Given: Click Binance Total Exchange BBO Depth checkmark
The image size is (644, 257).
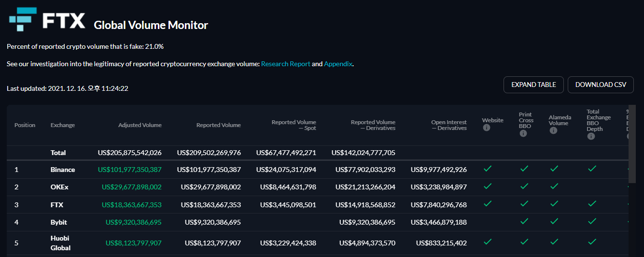Looking at the screenshot, I should point(592,169).
